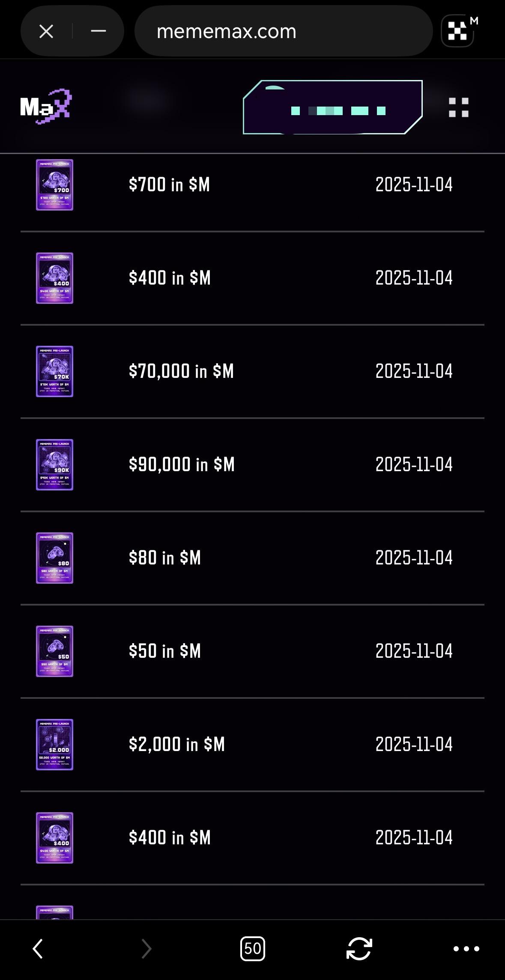Viewport: 505px width, 980px height.
Task: Open the three-dot more options menu
Action: click(466, 949)
